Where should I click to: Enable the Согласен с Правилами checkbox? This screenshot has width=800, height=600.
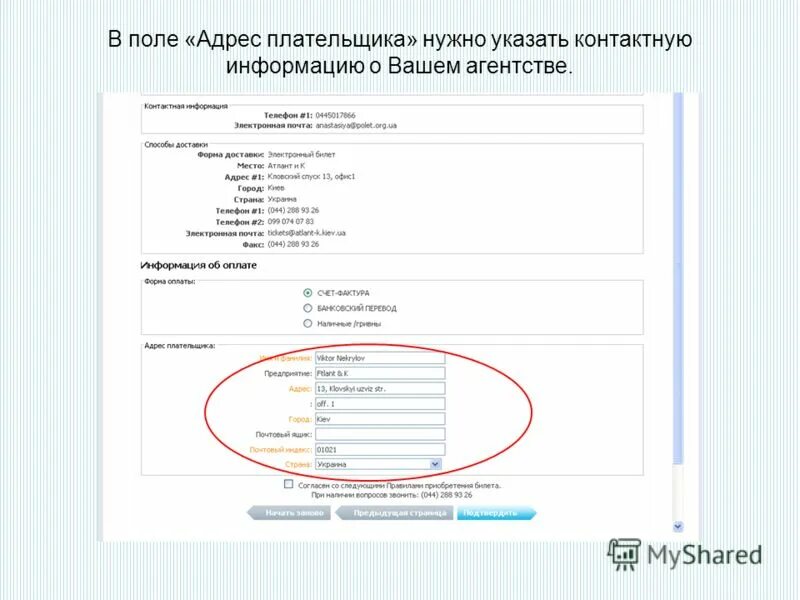point(288,486)
